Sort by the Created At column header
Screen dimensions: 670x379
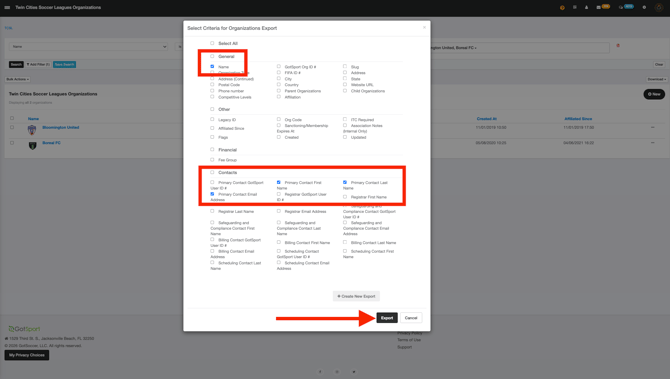(x=487, y=119)
